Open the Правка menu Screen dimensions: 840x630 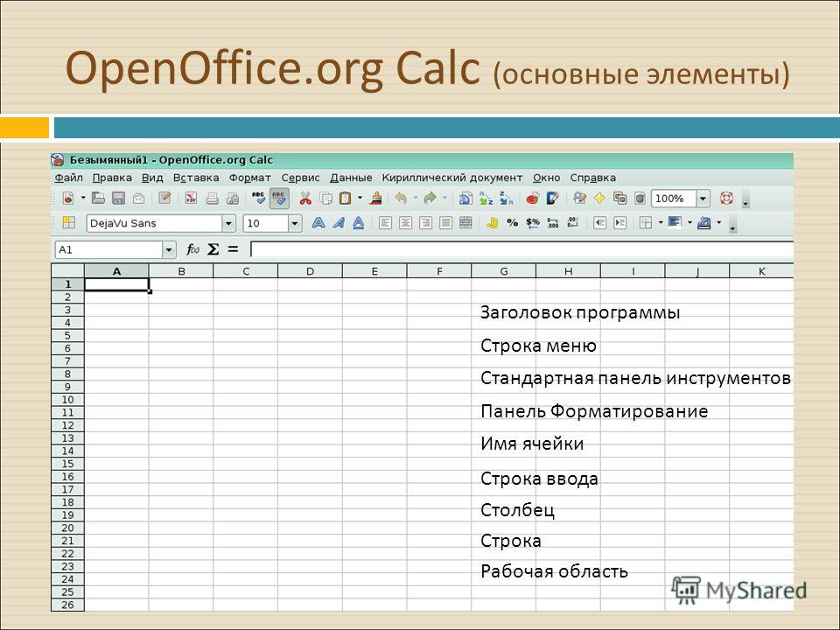(x=112, y=178)
